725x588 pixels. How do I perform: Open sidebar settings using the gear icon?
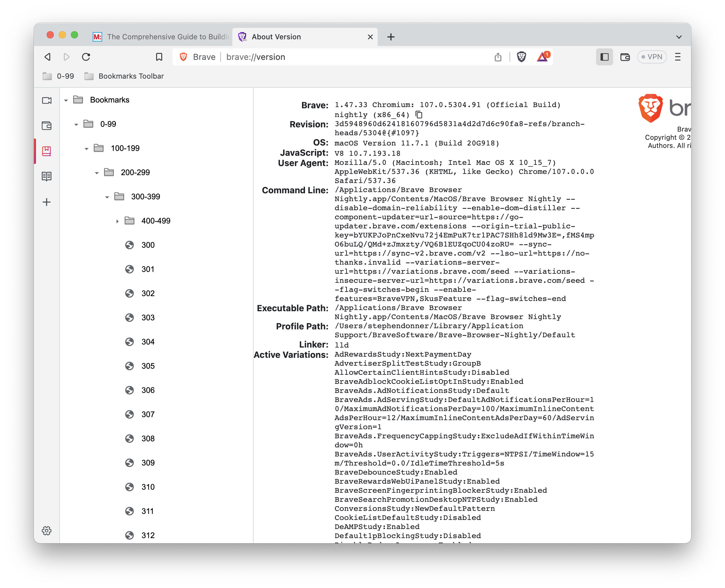click(x=47, y=531)
